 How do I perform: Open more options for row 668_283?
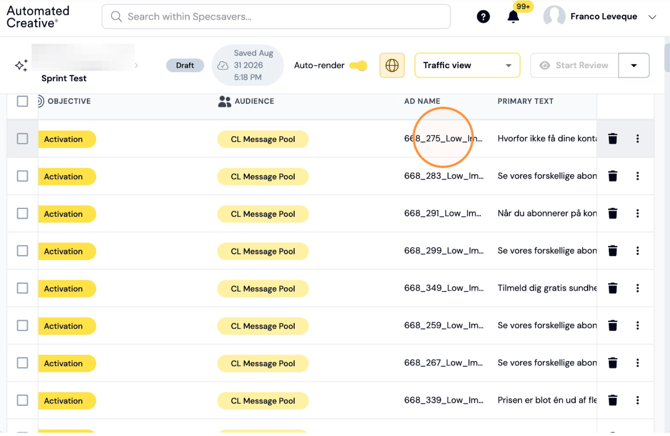click(x=638, y=176)
